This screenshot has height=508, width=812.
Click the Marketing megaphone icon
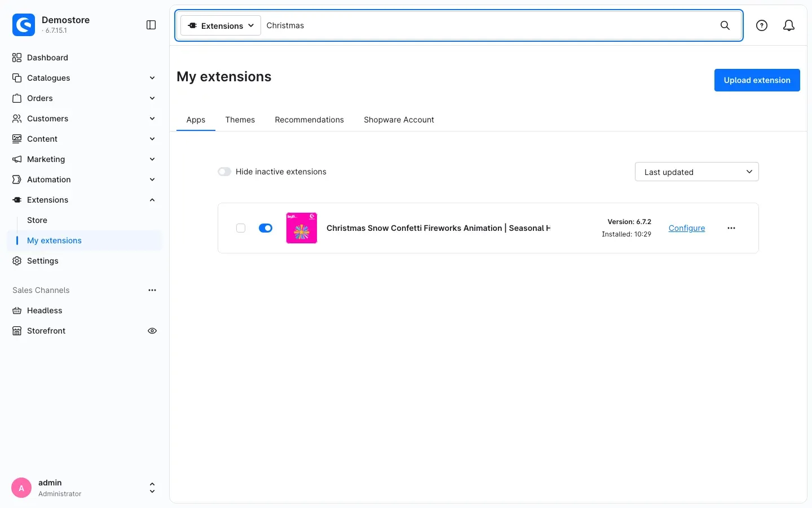17,159
